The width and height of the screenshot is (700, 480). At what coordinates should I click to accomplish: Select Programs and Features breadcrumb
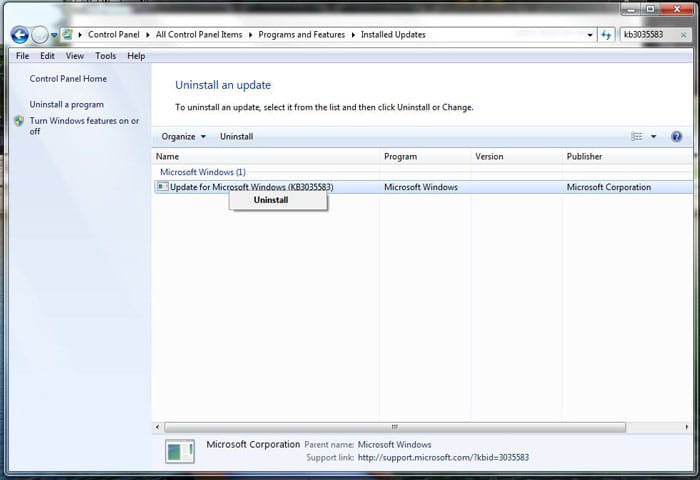tap(301, 34)
